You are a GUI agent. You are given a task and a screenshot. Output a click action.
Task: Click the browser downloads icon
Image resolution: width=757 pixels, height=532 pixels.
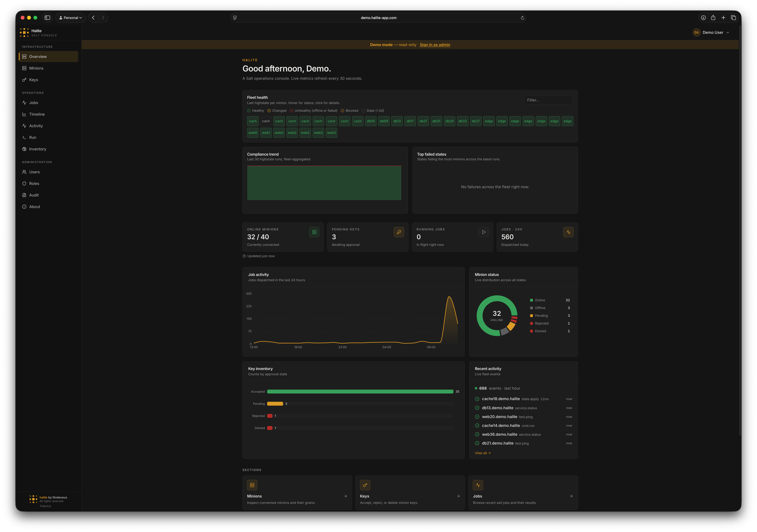pyautogui.click(x=703, y=18)
